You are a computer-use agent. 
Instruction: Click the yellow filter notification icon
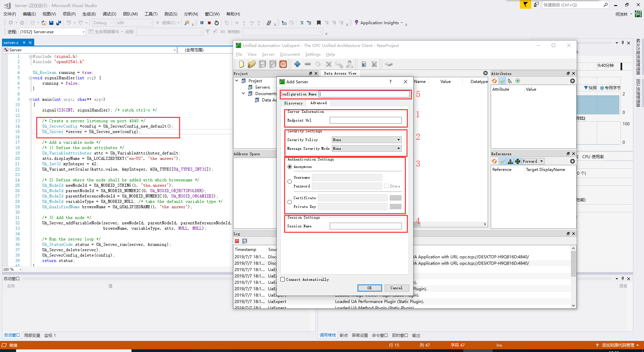point(525,4)
